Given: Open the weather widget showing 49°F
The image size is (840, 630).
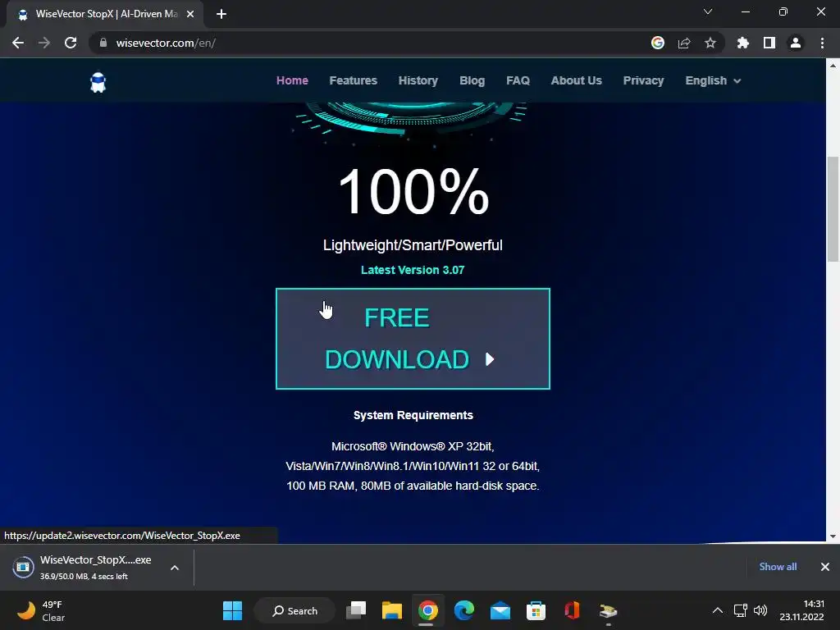Looking at the screenshot, I should 41,610.
